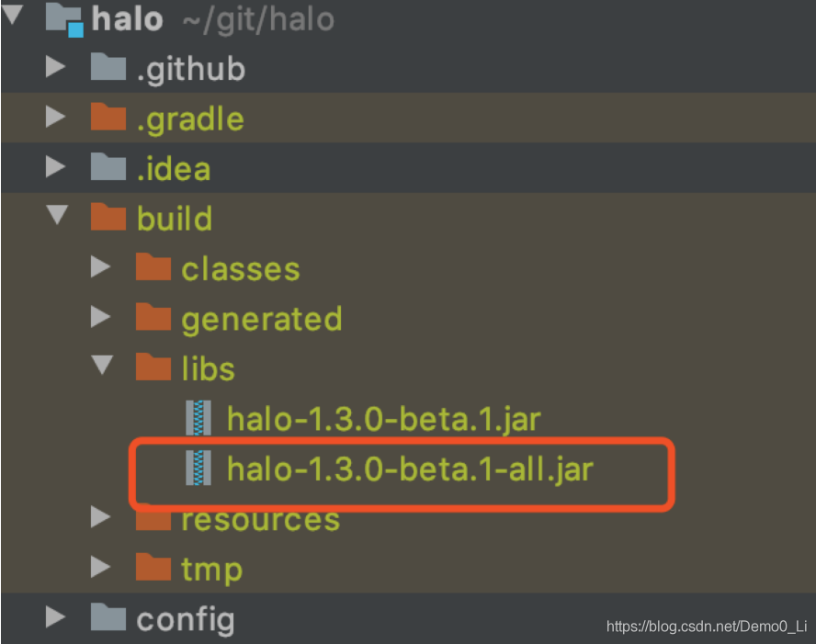Select the generated folder label
816x644 pixels.
coord(262,319)
